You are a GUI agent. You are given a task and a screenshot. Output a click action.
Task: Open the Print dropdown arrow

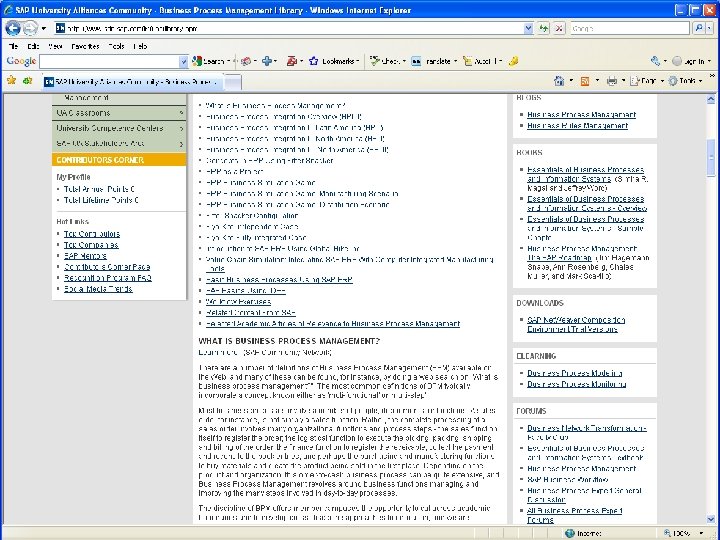623,81
